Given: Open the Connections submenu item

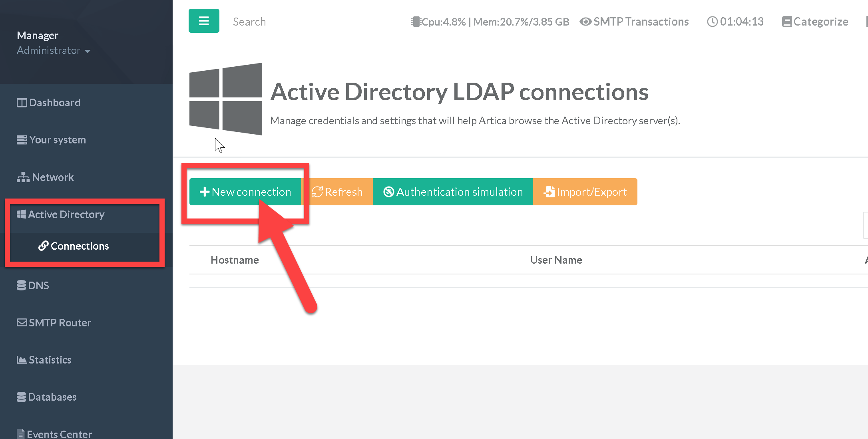Looking at the screenshot, I should (x=79, y=246).
